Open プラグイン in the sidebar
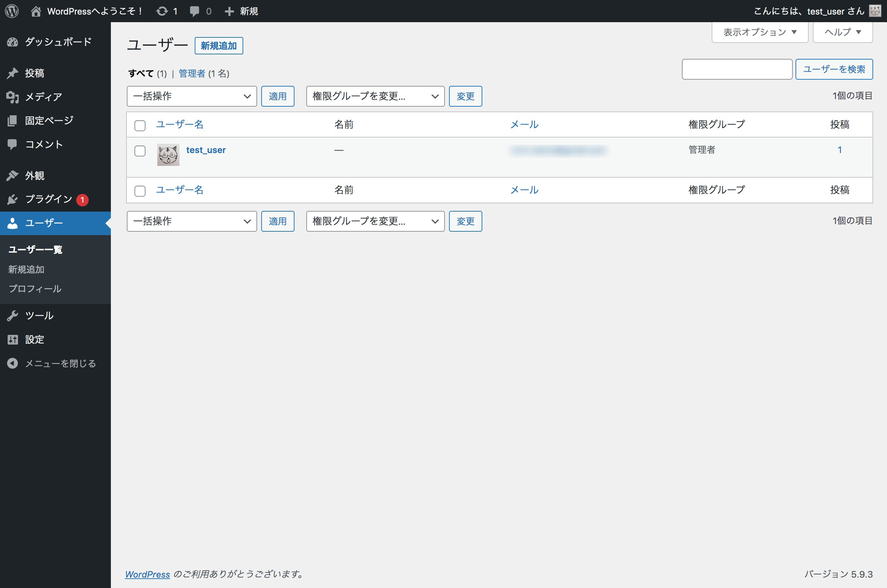This screenshot has height=588, width=887. pyautogui.click(x=49, y=199)
